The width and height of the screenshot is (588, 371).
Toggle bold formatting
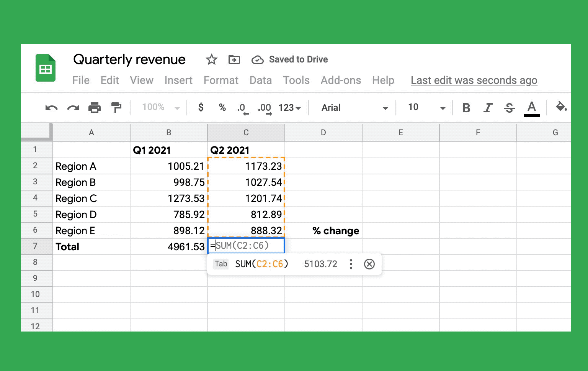pos(466,108)
